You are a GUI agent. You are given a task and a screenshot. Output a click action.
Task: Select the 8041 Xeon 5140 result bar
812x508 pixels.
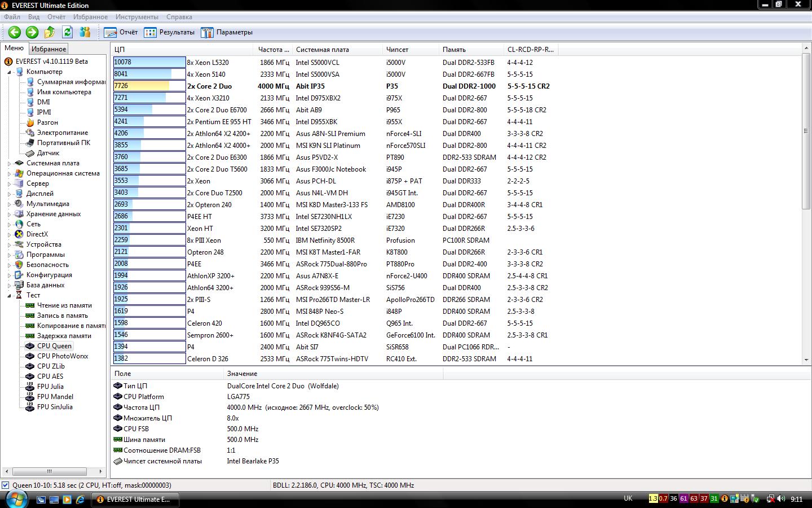[149, 75]
